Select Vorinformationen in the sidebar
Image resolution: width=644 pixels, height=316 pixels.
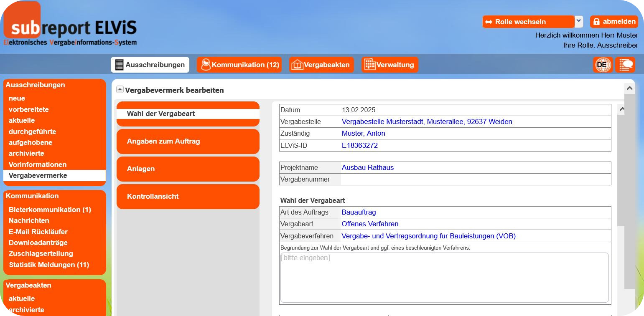(38, 164)
